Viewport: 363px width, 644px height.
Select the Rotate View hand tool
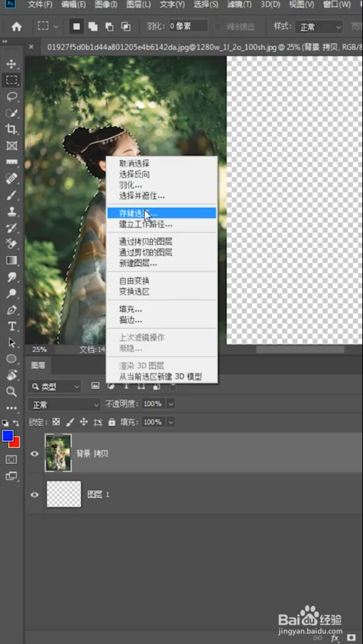tap(11, 375)
